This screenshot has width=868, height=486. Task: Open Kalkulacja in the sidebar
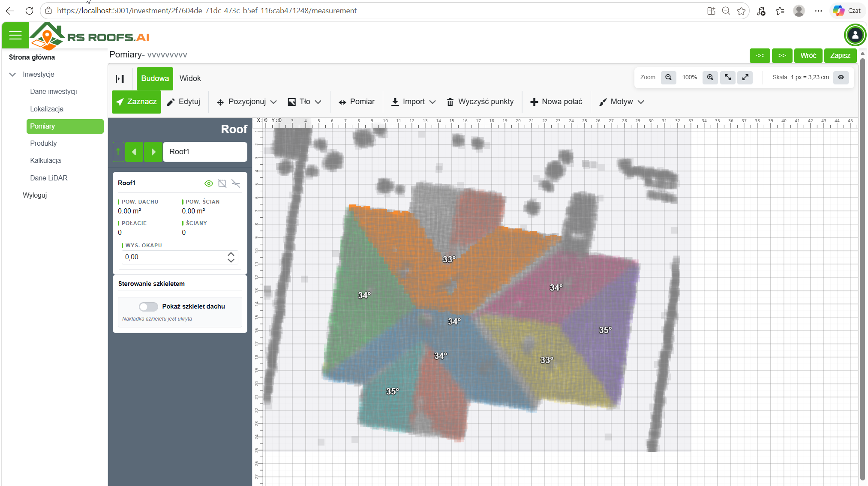[x=45, y=161]
